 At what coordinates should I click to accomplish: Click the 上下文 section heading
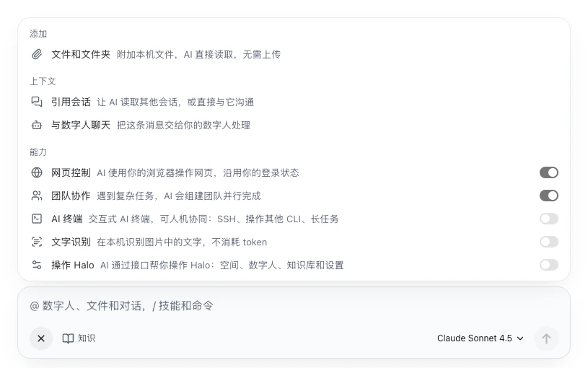pos(43,82)
